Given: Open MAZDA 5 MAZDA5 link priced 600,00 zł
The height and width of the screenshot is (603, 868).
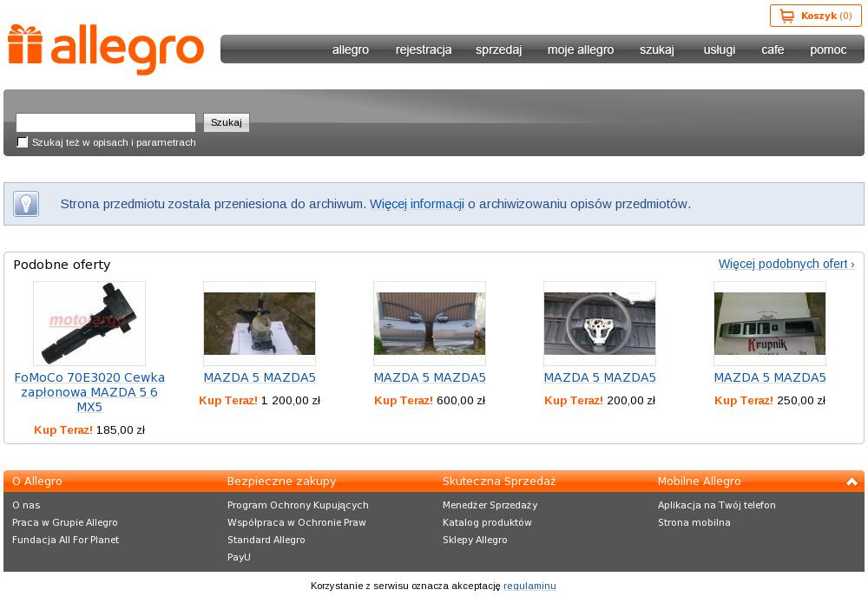Looking at the screenshot, I should tap(430, 377).
